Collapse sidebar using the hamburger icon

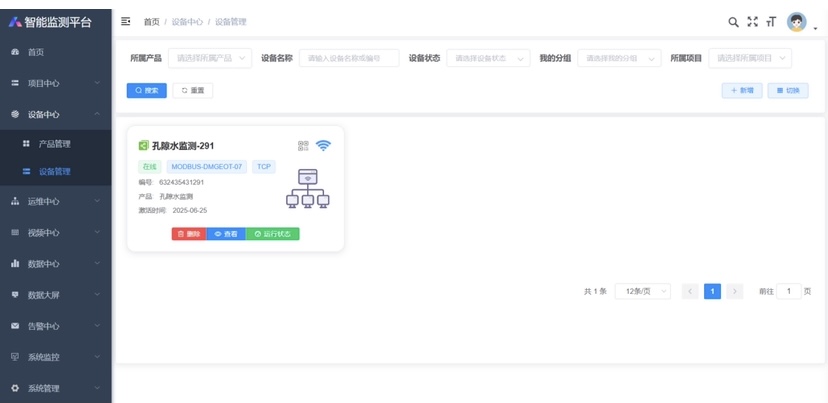click(x=126, y=21)
